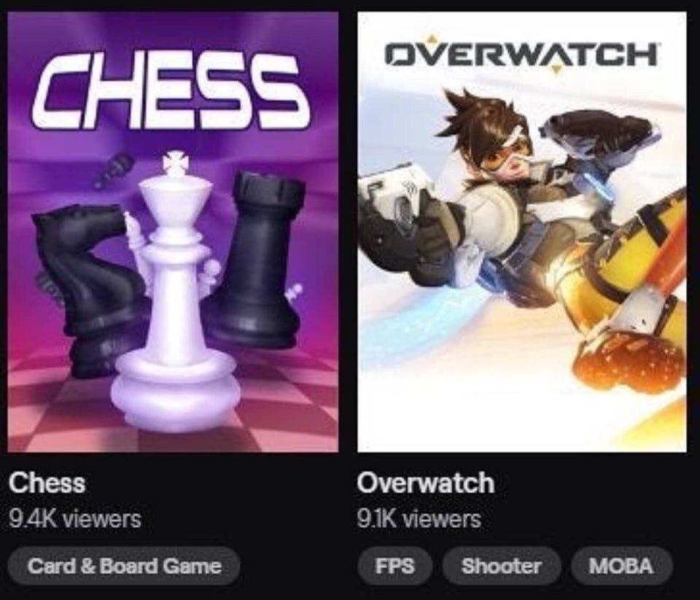Click Tracer's orange leggings on the cover
This screenshot has height=600, width=700.
coord(625,277)
